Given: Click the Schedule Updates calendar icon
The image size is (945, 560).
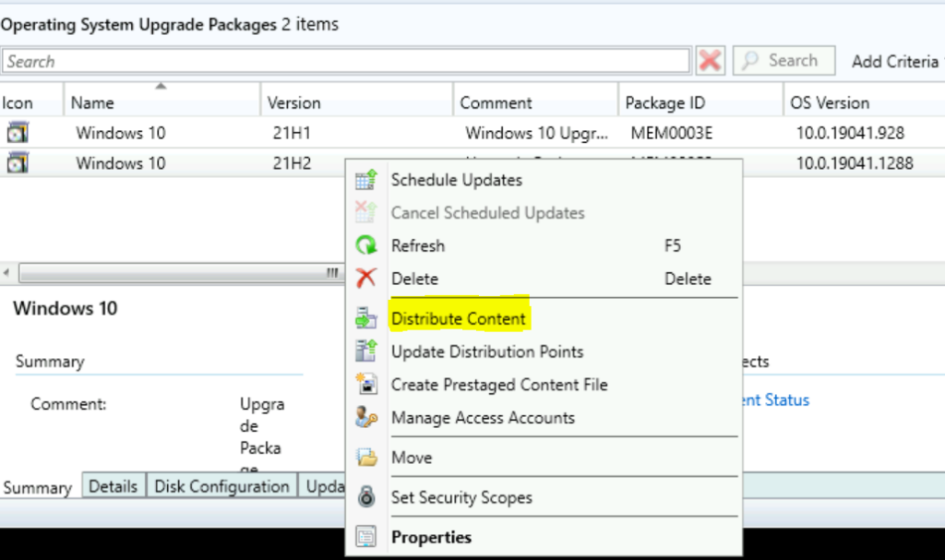Looking at the screenshot, I should 365,180.
